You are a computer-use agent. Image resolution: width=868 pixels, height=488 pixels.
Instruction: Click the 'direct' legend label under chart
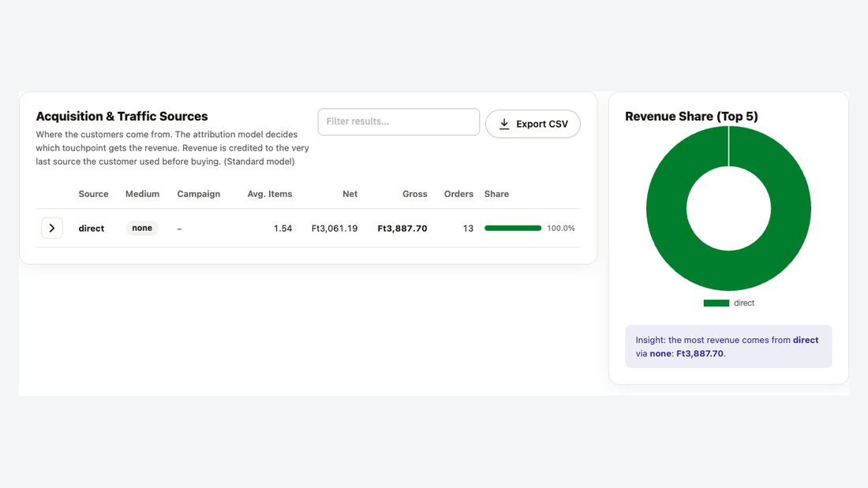[x=744, y=304]
